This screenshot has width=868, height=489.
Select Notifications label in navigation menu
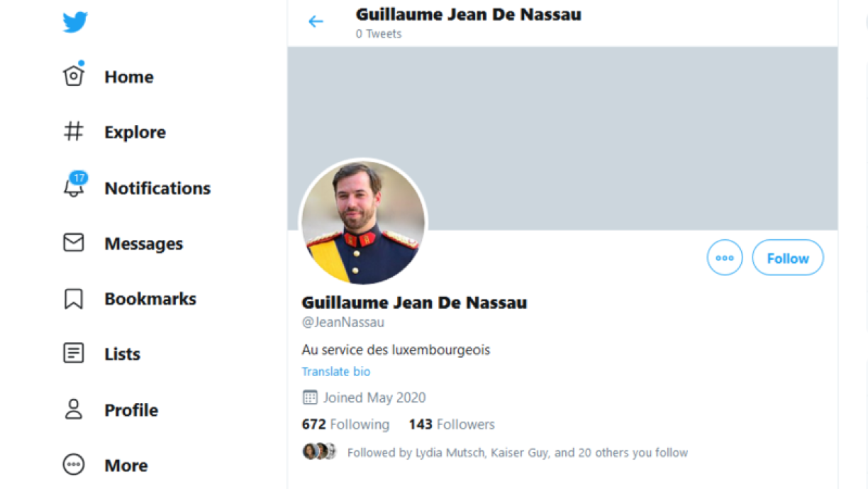[x=157, y=188]
